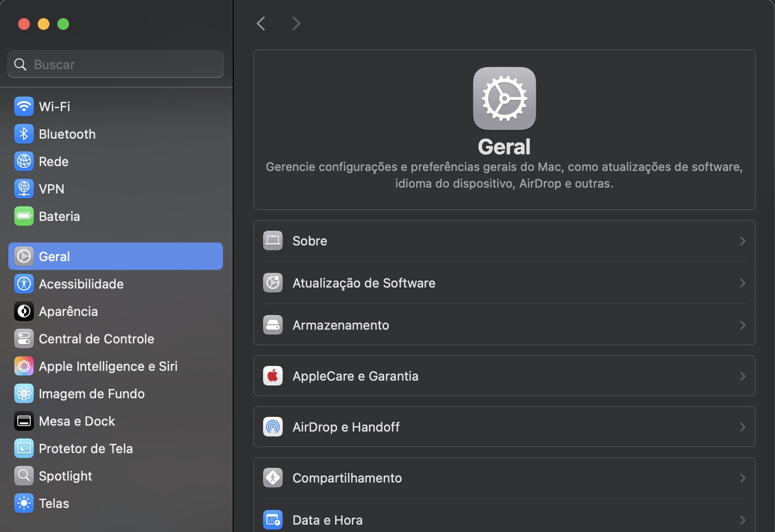Viewport: 775px width, 532px height.
Task: Click the Geral gear icon in sidebar
Action: point(24,256)
